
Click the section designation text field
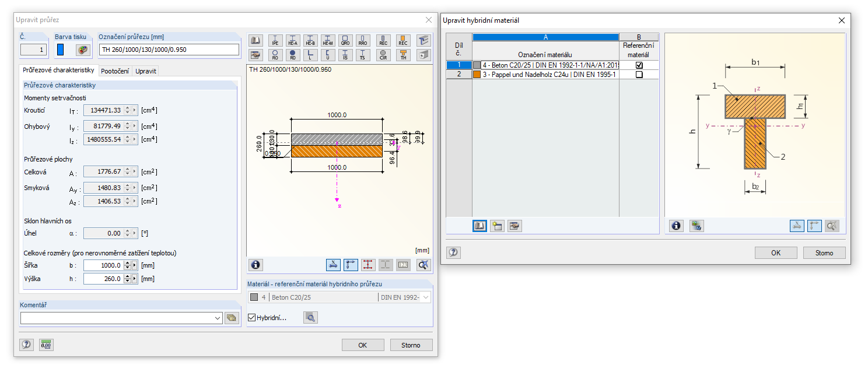[x=169, y=50]
